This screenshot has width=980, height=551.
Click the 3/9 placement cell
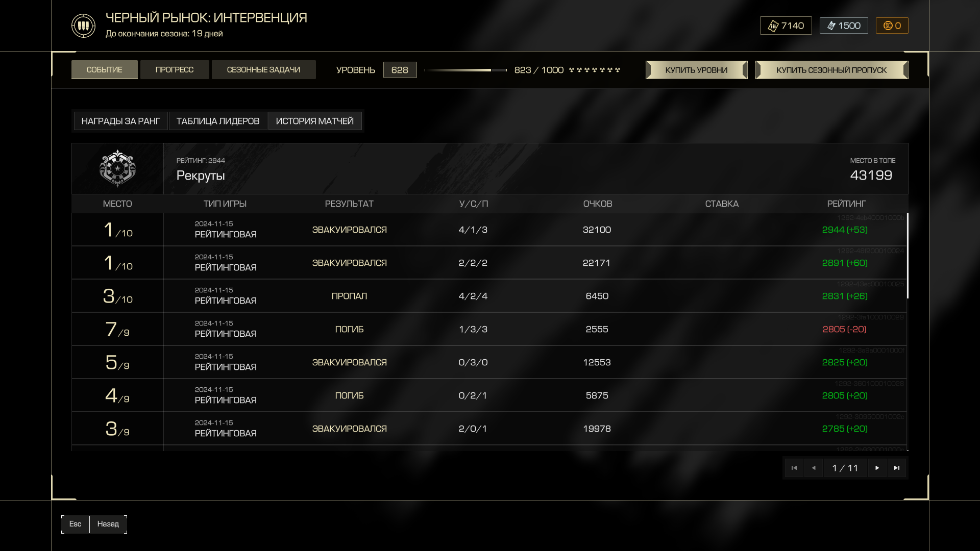pos(117,429)
